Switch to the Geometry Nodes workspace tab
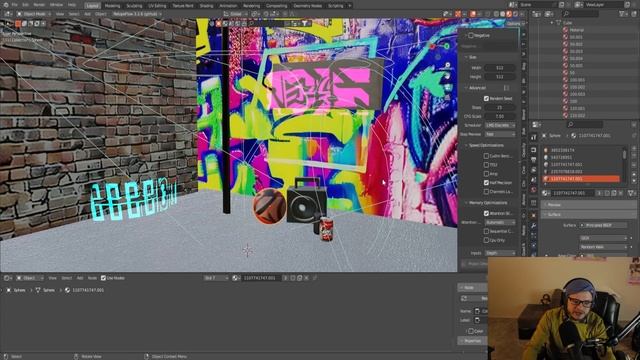The image size is (640, 360). tap(308, 6)
